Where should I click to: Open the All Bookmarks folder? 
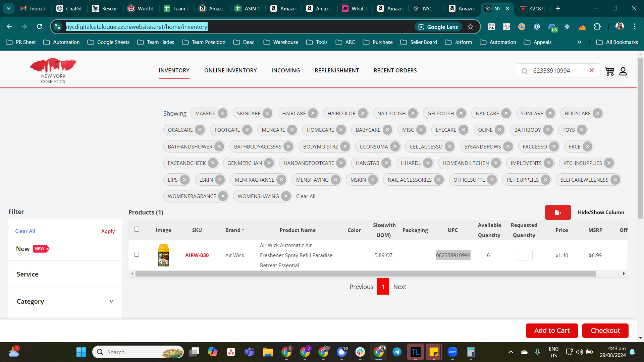click(617, 42)
